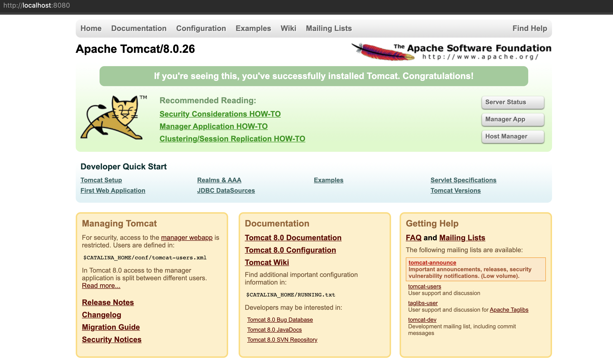The width and height of the screenshot is (613, 364).
Task: Click the Tomcat 8.0 JavaDocs link
Action: click(x=274, y=330)
